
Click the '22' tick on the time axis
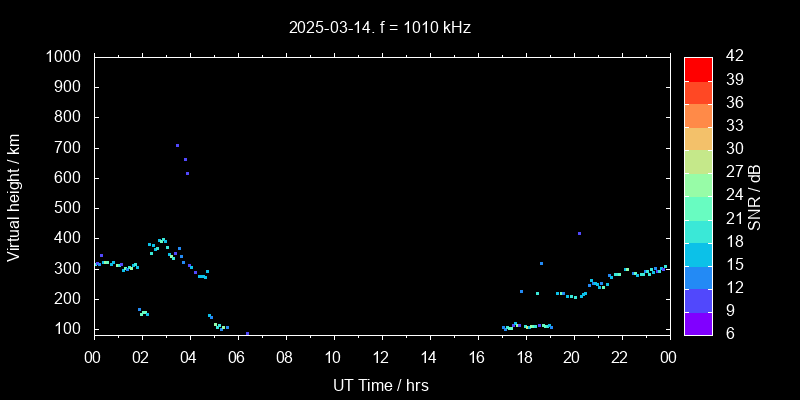pos(620,356)
